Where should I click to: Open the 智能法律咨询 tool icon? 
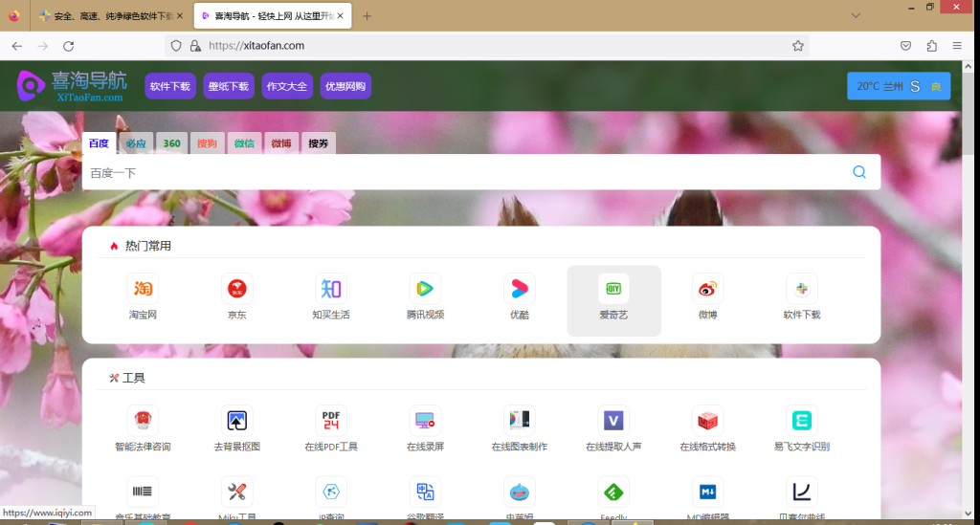[x=144, y=420]
